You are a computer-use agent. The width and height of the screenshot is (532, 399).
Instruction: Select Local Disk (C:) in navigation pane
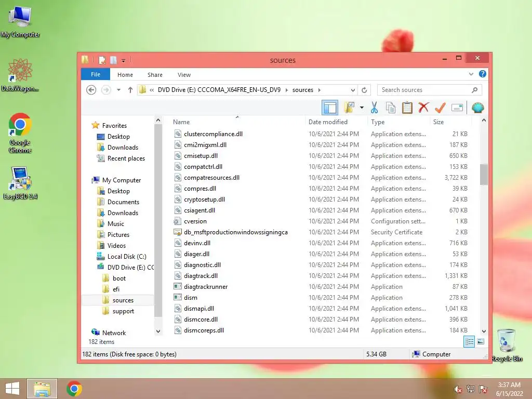click(127, 257)
